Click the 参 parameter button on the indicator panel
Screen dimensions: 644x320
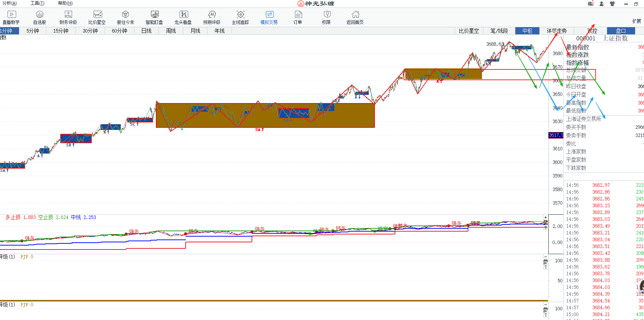tap(545, 222)
